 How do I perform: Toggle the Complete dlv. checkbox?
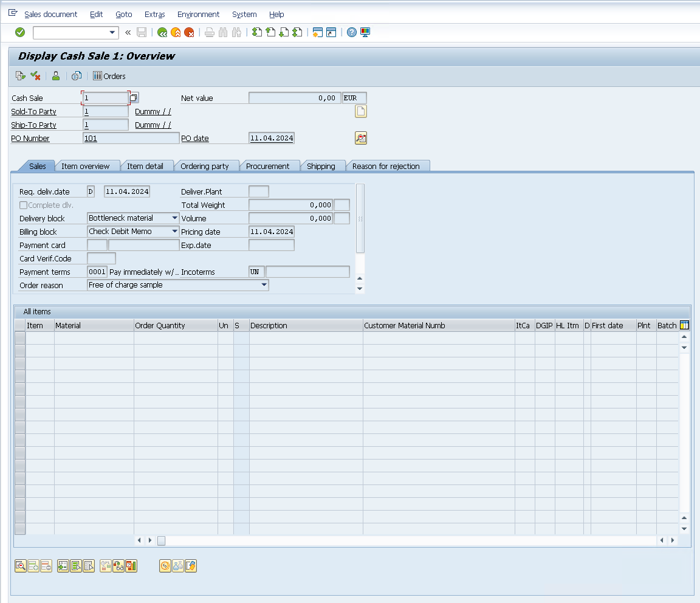(x=24, y=205)
